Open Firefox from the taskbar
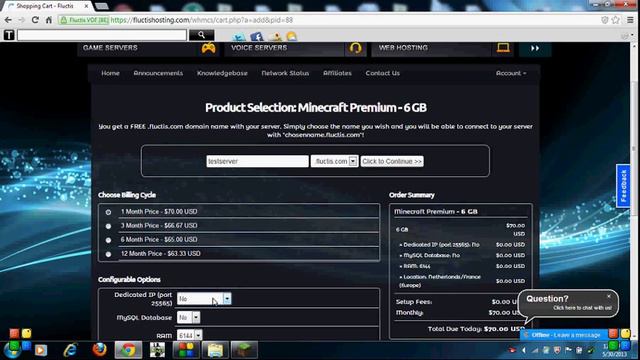 pos(99,350)
